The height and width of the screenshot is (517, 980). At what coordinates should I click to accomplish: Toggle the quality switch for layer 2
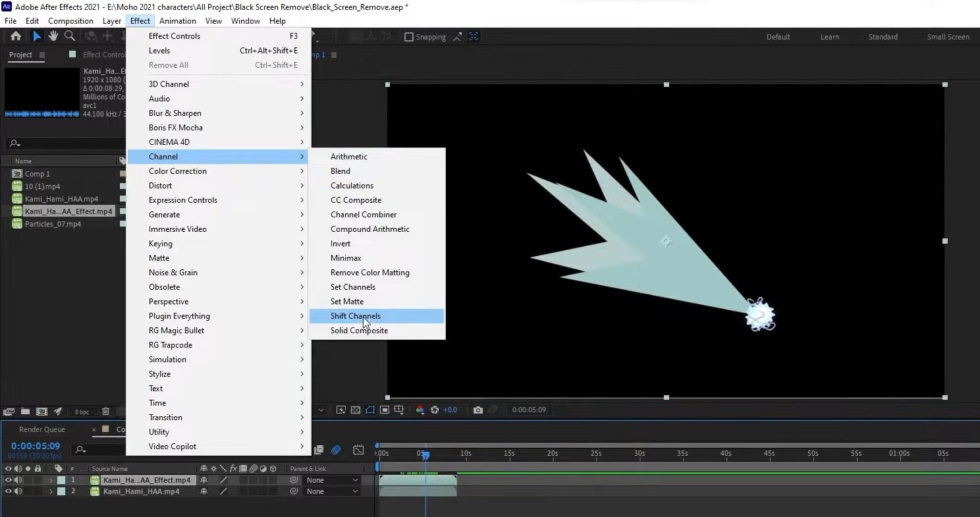click(223, 491)
